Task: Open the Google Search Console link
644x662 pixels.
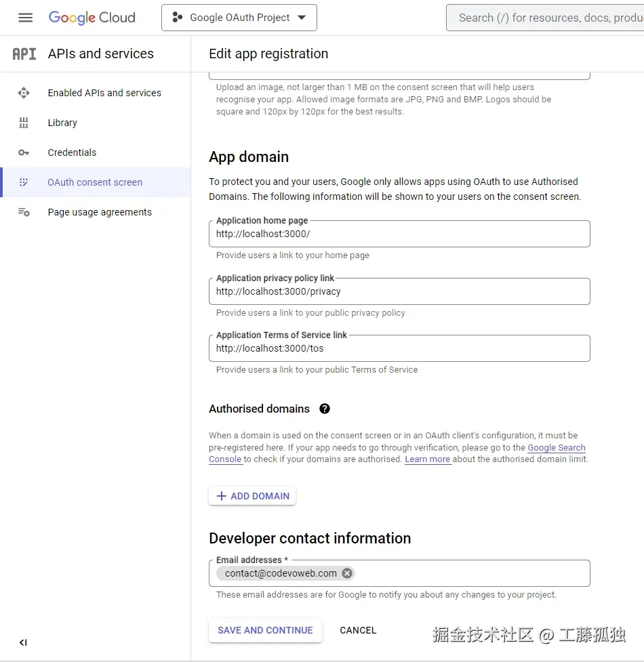Action: click(x=557, y=447)
